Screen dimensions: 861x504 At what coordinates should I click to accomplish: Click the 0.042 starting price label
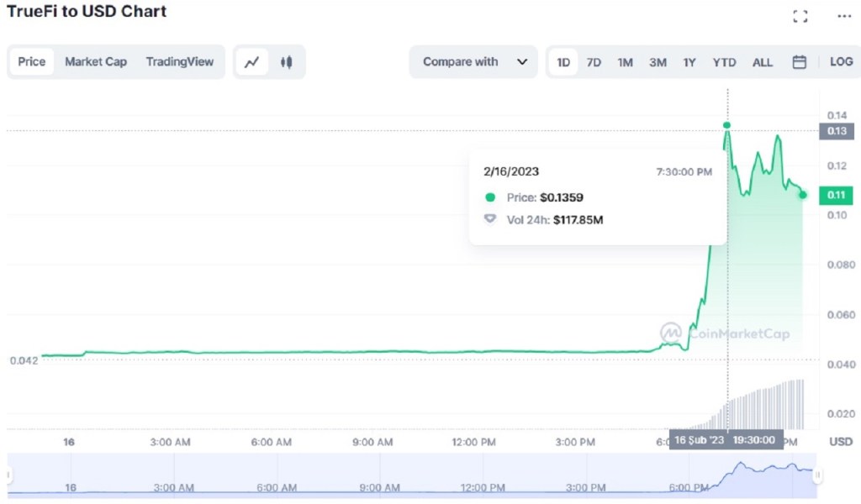point(24,361)
